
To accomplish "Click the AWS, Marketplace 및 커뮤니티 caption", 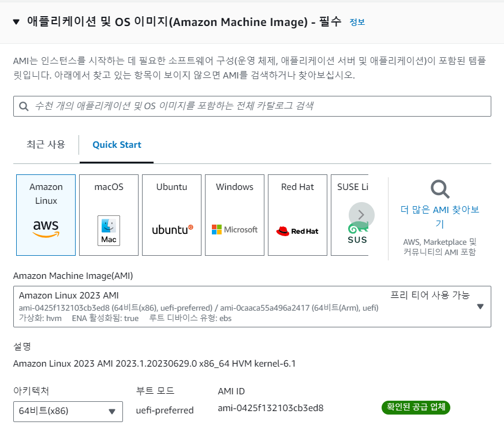I will [440, 247].
